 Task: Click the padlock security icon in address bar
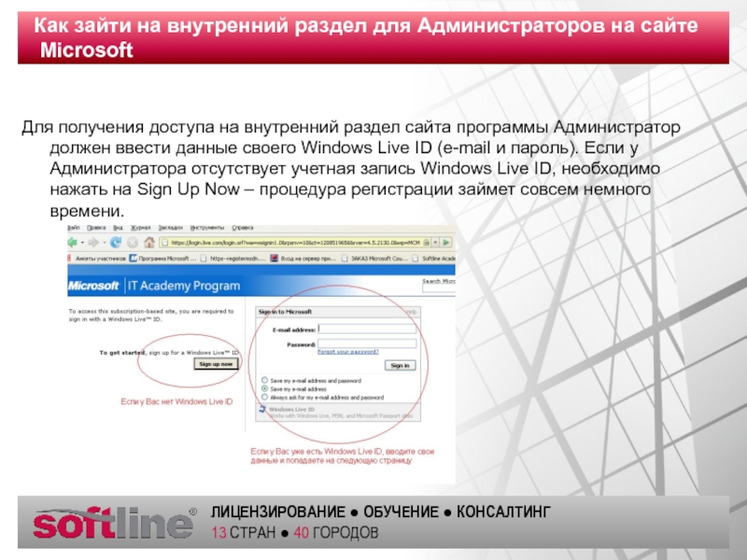(427, 243)
